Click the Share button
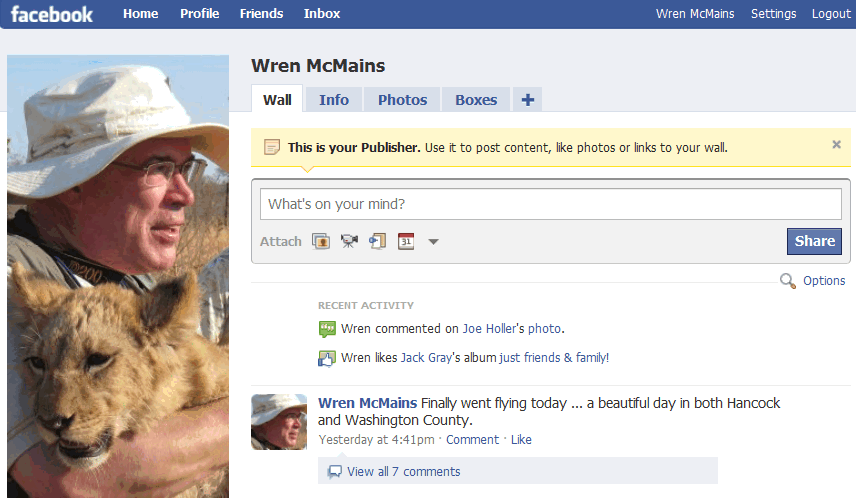This screenshot has height=503, width=856. coord(814,241)
